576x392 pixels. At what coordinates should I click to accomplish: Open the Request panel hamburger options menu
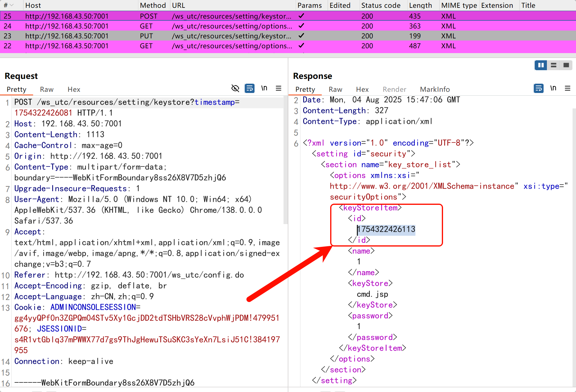click(x=279, y=88)
